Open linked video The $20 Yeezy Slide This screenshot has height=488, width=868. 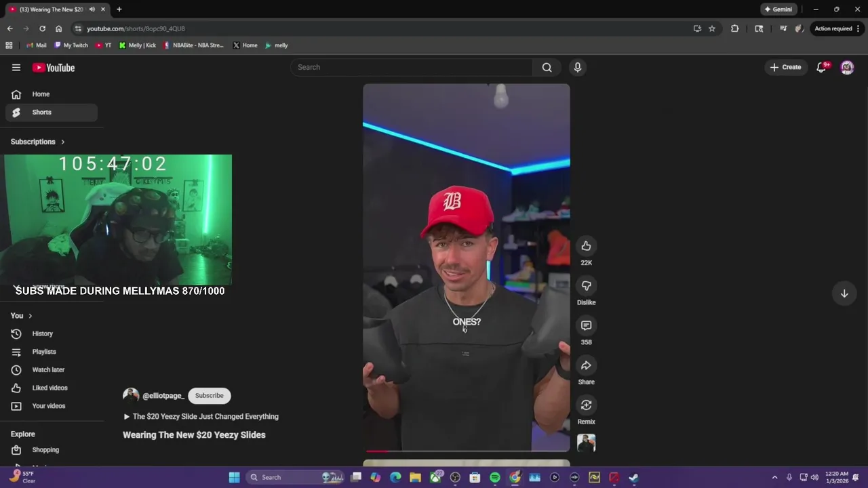coord(201,417)
